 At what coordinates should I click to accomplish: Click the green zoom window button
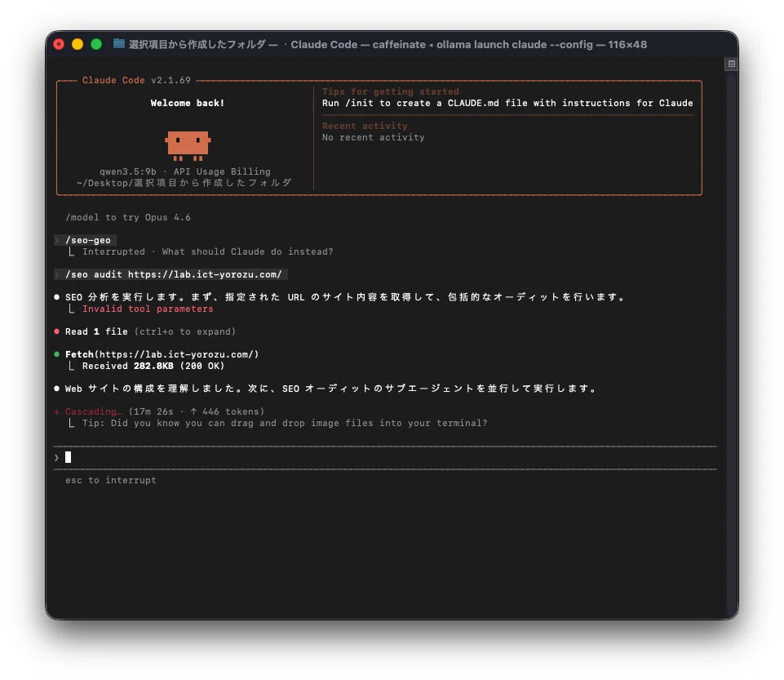click(x=96, y=45)
